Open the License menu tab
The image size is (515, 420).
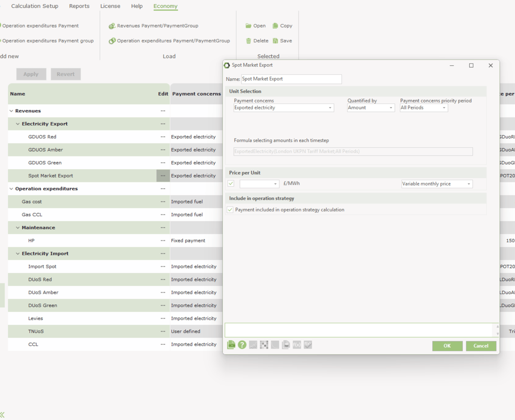110,6
